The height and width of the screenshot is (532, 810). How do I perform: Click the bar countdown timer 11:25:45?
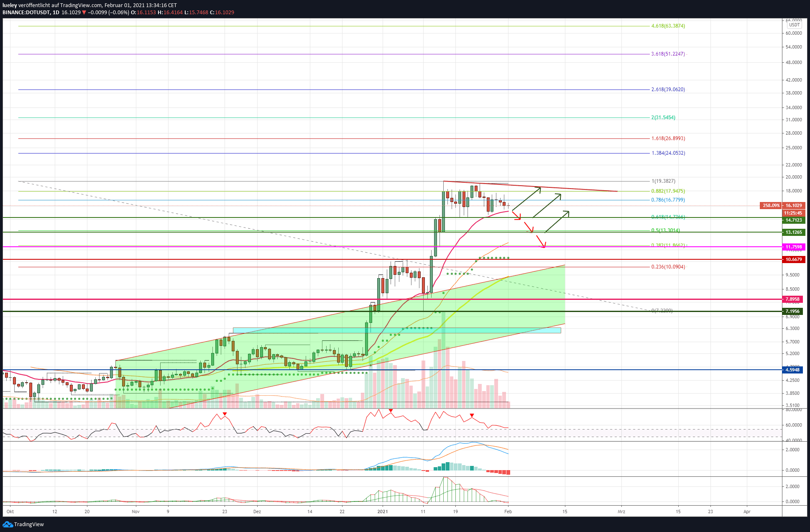point(793,213)
